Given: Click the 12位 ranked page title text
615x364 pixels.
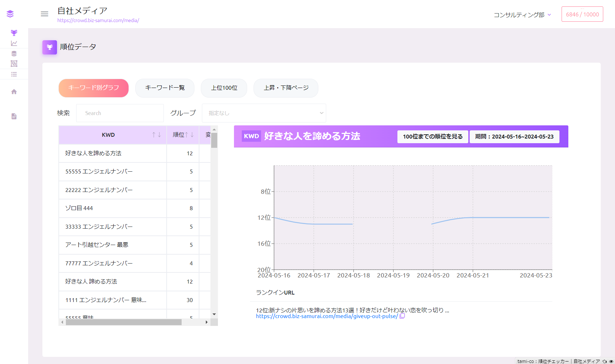Looking at the screenshot, I should [353, 310].
